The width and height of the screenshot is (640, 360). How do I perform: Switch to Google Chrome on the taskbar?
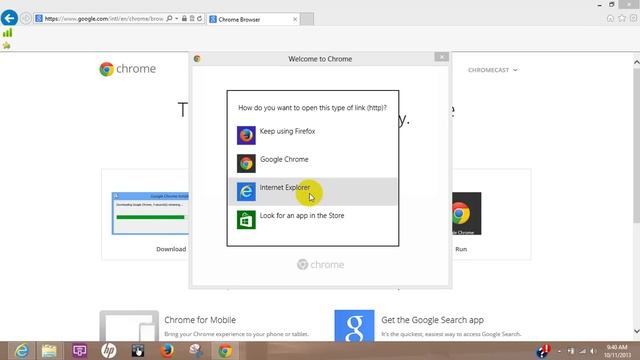pyautogui.click(x=225, y=351)
